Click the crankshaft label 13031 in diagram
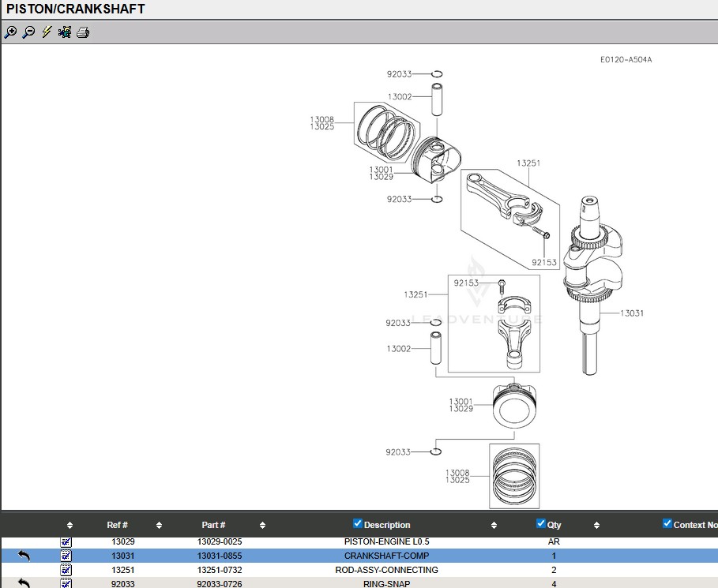Image resolution: width=718 pixels, height=588 pixels. coord(631,313)
